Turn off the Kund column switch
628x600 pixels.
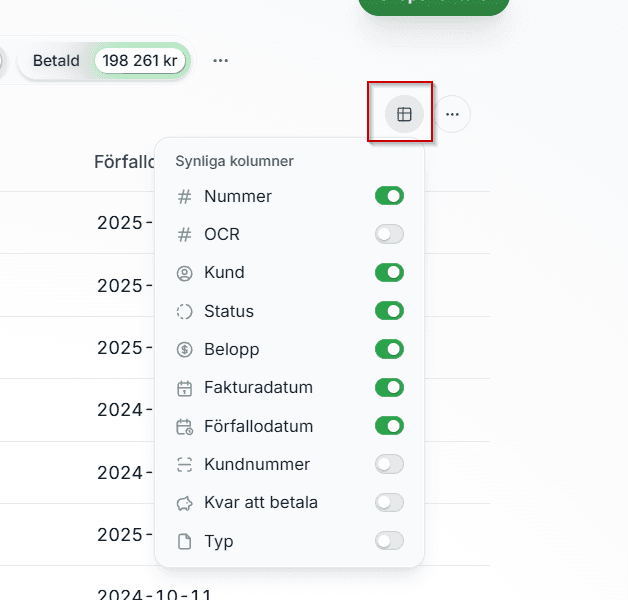pyautogui.click(x=389, y=273)
